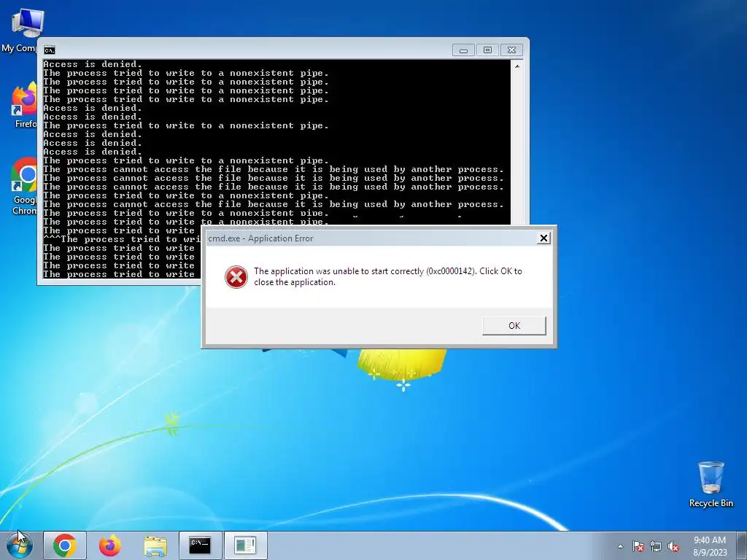
Task: Maximize the Command Prompt window
Action: pos(487,50)
